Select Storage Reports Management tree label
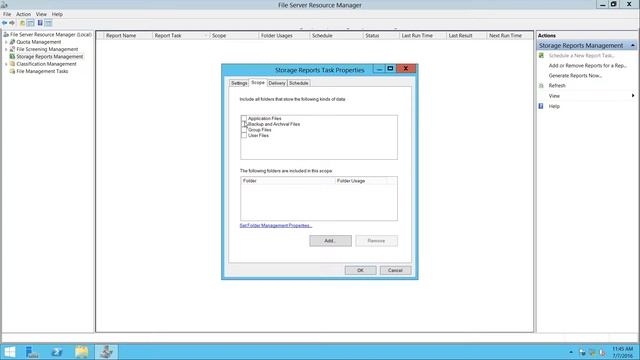Viewport: 640px width, 360px height. 50,57
